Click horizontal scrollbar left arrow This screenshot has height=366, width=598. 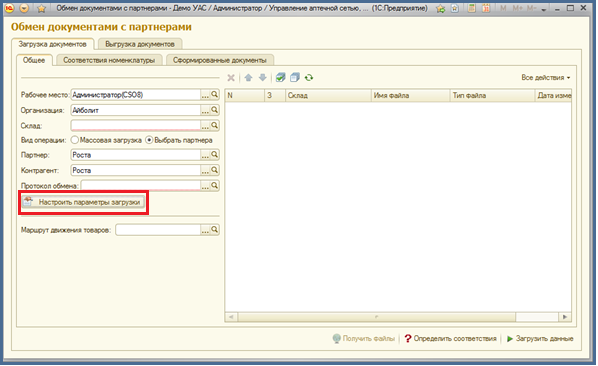[231, 317]
